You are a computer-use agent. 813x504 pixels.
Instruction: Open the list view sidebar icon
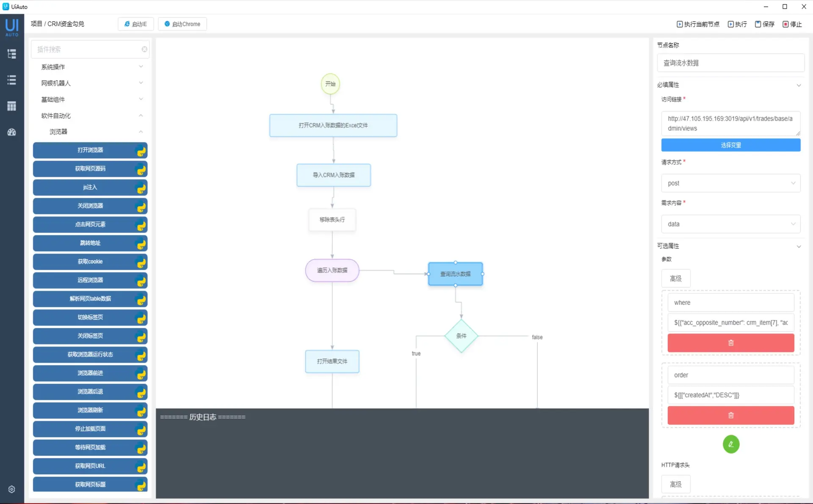click(x=11, y=80)
